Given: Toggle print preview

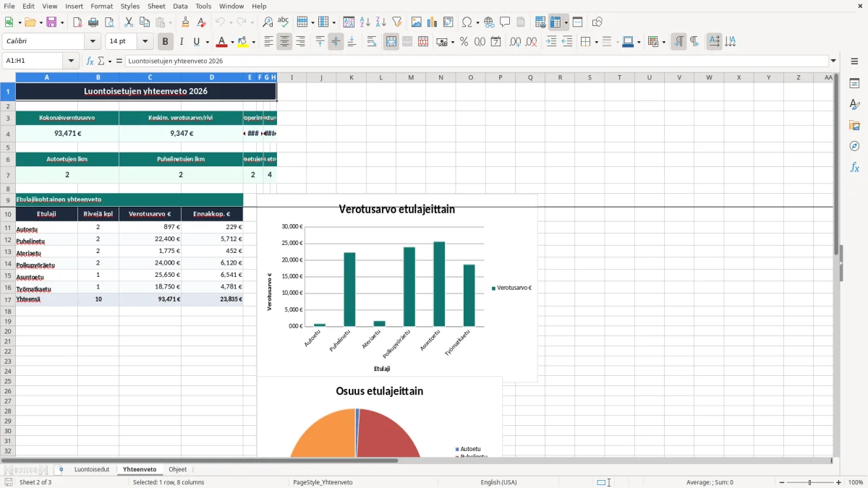Looking at the screenshot, I should coord(109,22).
